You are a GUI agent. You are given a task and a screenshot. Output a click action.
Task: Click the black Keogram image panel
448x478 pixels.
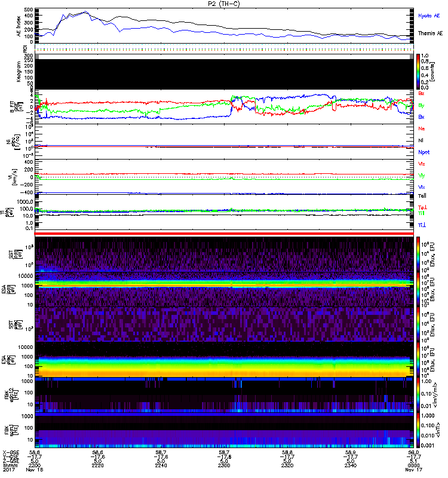(224, 74)
